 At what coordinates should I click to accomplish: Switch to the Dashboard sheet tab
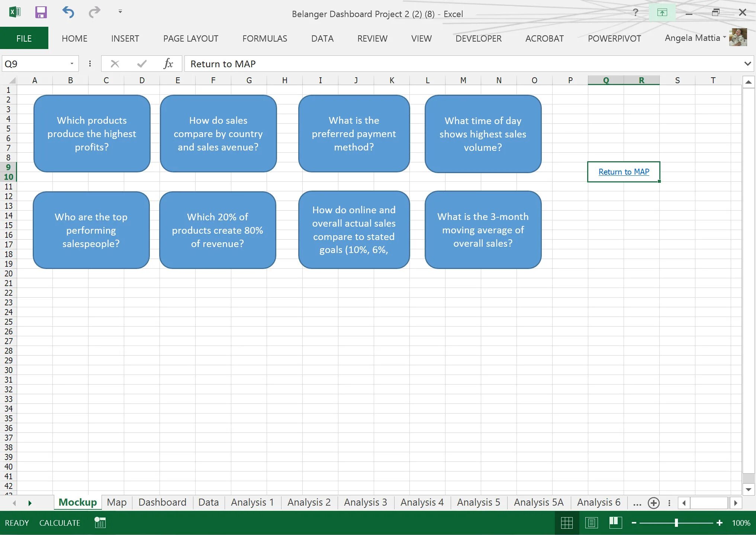[162, 502]
